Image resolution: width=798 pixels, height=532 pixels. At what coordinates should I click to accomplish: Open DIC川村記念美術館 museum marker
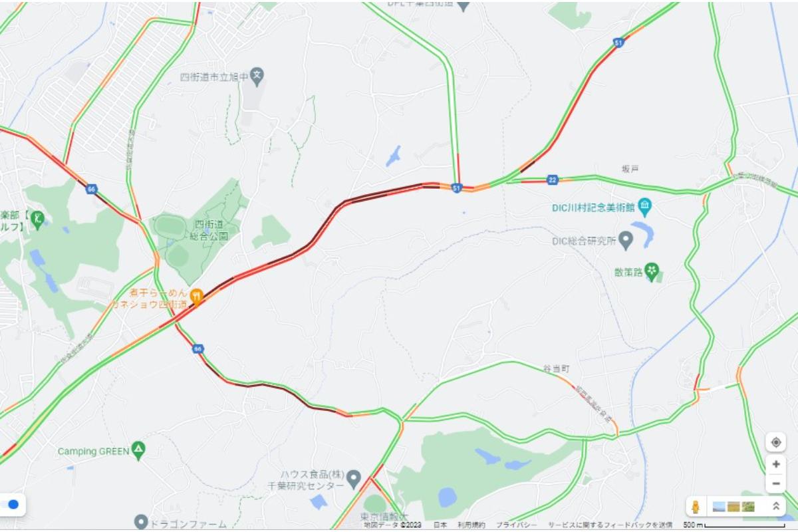644,207
